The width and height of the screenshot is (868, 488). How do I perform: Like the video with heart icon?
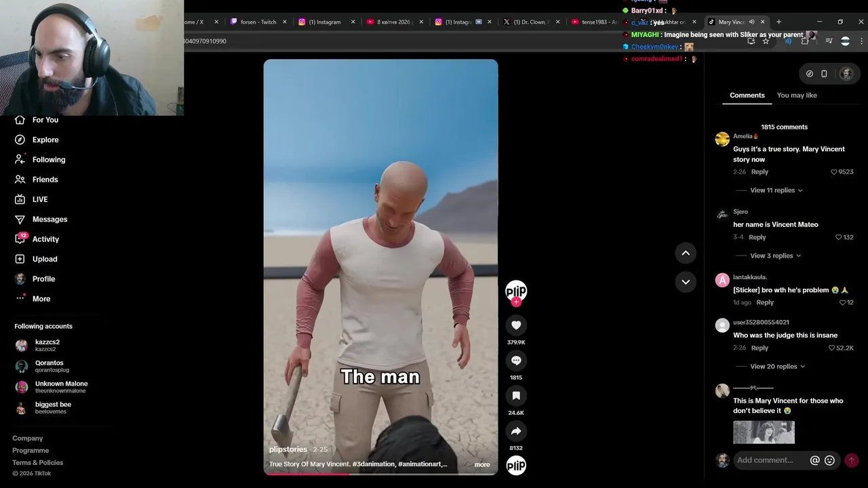pos(516,325)
